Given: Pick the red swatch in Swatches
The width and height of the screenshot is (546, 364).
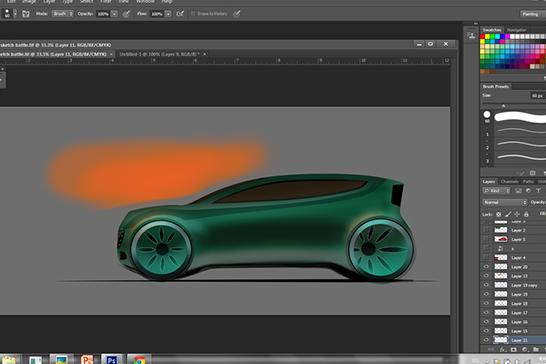Looking at the screenshot, I should coord(482,37).
